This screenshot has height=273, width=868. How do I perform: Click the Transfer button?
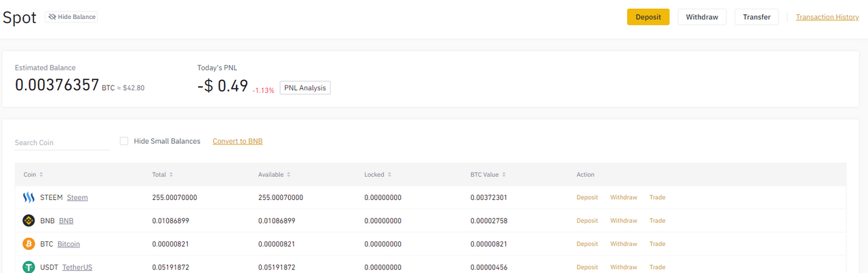pos(757,17)
